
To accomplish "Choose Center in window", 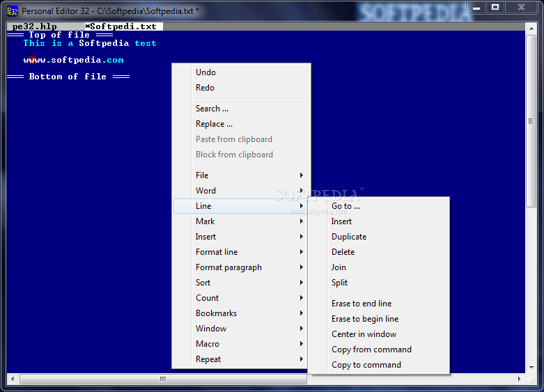I will point(378,334).
